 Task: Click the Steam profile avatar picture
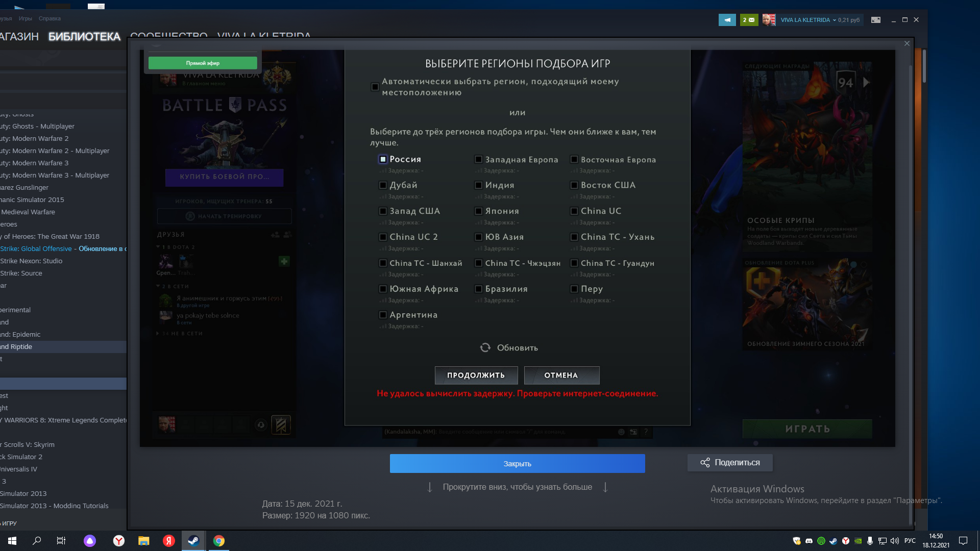[769, 20]
